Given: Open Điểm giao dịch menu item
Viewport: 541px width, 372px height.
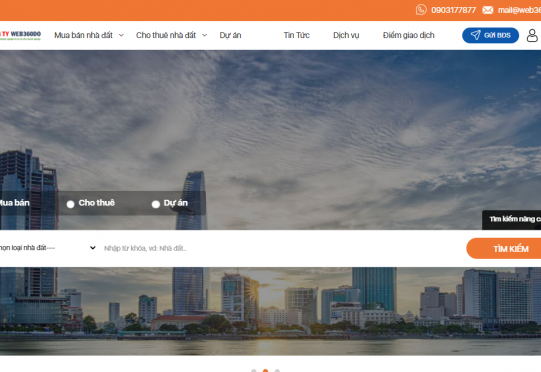Looking at the screenshot, I should pyautogui.click(x=409, y=35).
